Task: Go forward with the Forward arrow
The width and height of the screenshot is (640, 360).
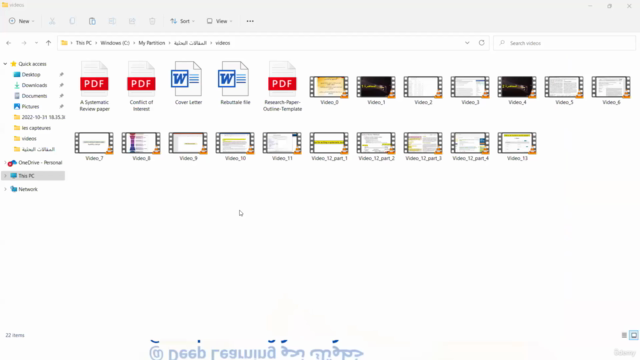Action: point(24,43)
